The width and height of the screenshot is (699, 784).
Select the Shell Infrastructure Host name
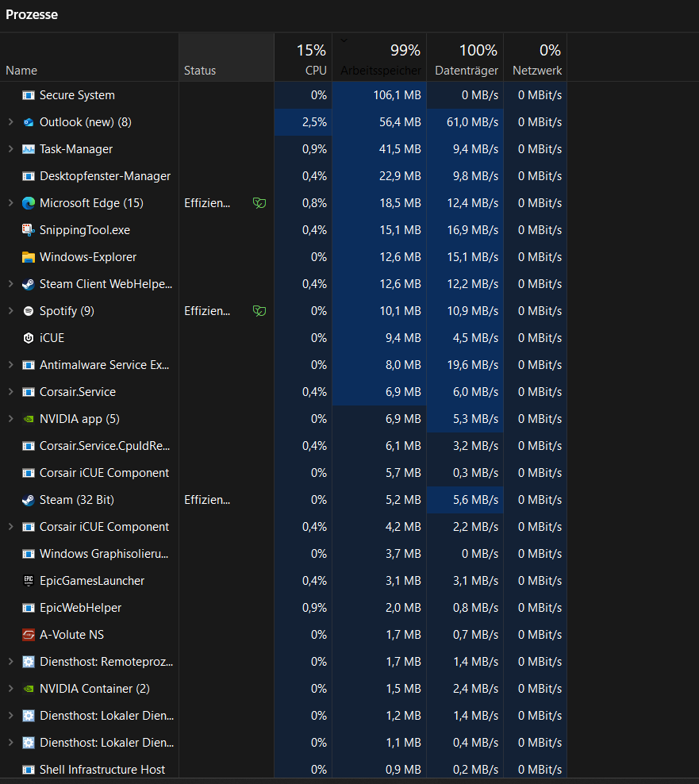tap(102, 770)
